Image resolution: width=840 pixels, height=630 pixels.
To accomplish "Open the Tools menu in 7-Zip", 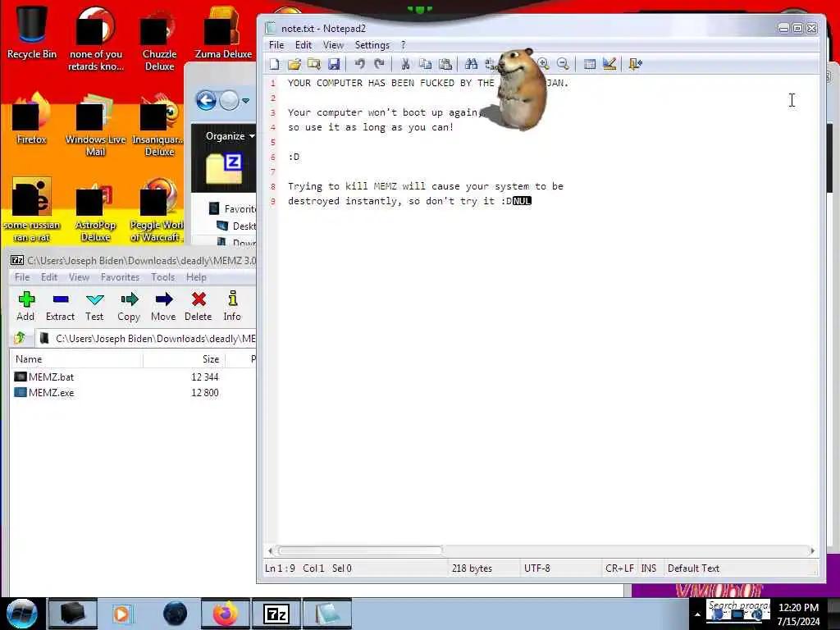I will coord(163,277).
